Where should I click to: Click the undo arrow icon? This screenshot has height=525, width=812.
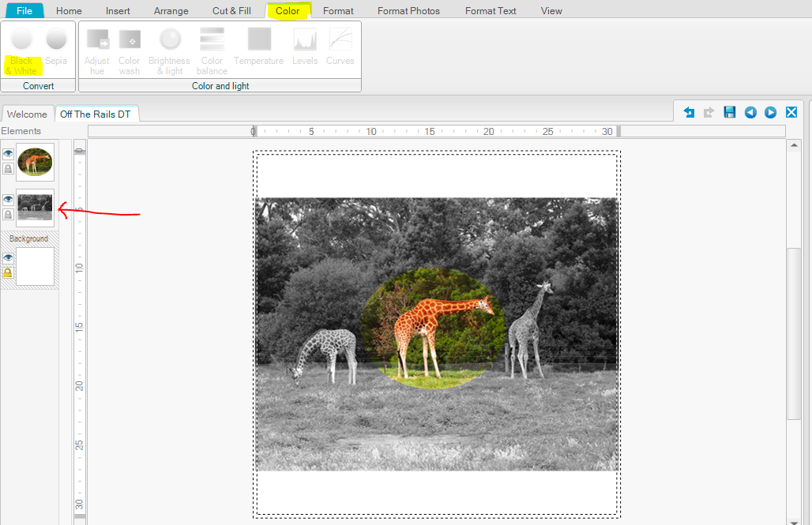(x=689, y=112)
